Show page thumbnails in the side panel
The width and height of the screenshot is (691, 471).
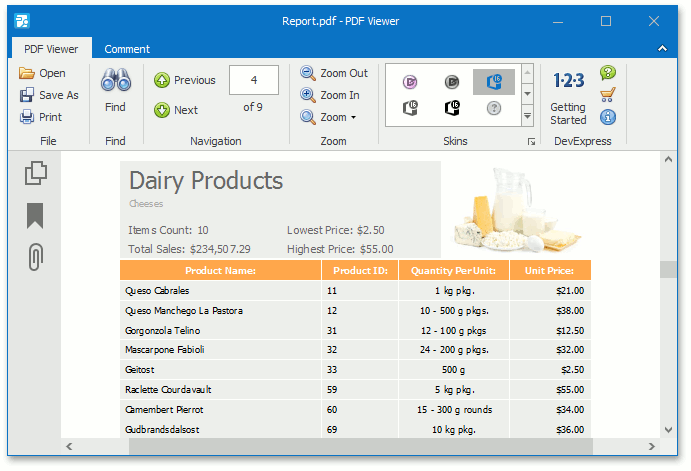click(x=35, y=173)
